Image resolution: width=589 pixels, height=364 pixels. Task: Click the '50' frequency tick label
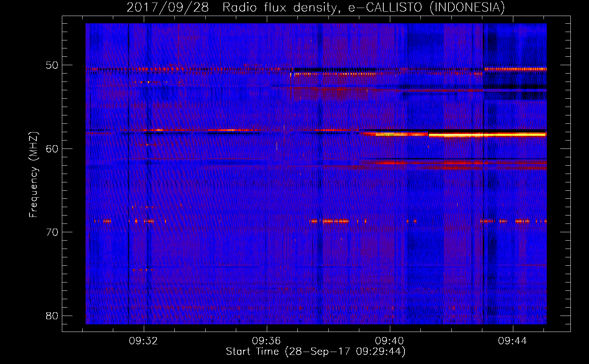coord(52,65)
